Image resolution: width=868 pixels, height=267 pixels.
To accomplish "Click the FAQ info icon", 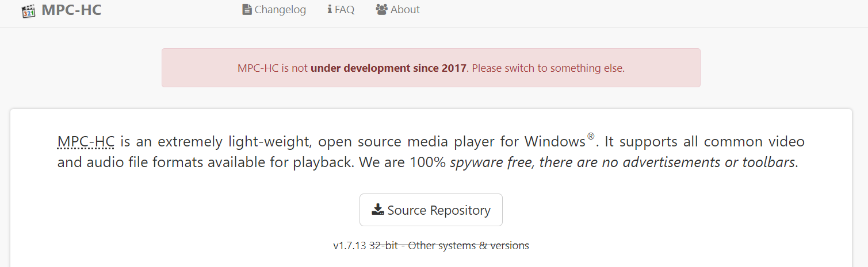I will [330, 10].
